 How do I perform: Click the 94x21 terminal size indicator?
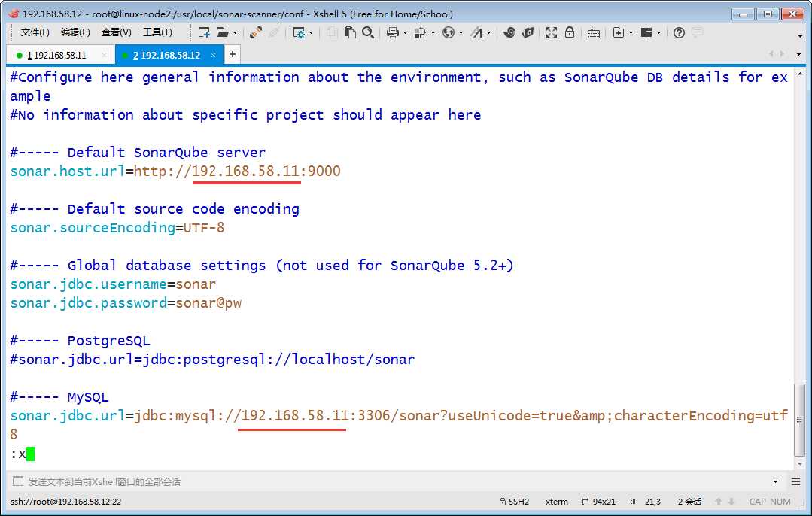click(x=598, y=502)
